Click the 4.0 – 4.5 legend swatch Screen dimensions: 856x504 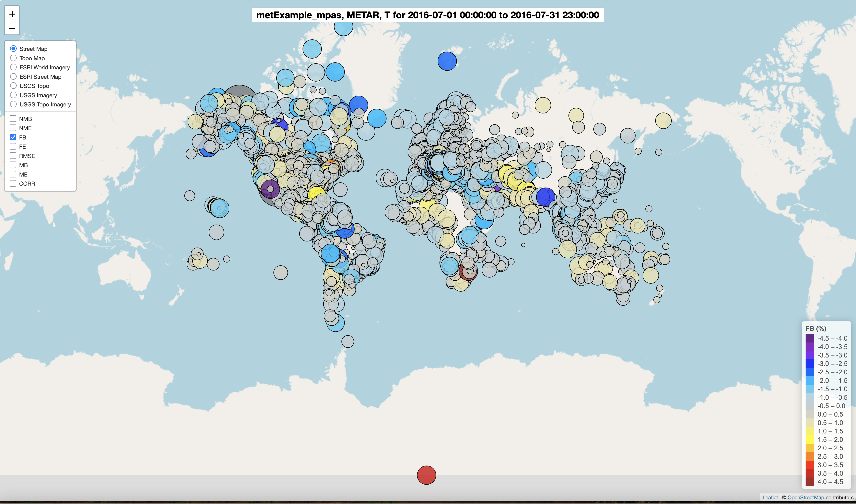click(810, 481)
